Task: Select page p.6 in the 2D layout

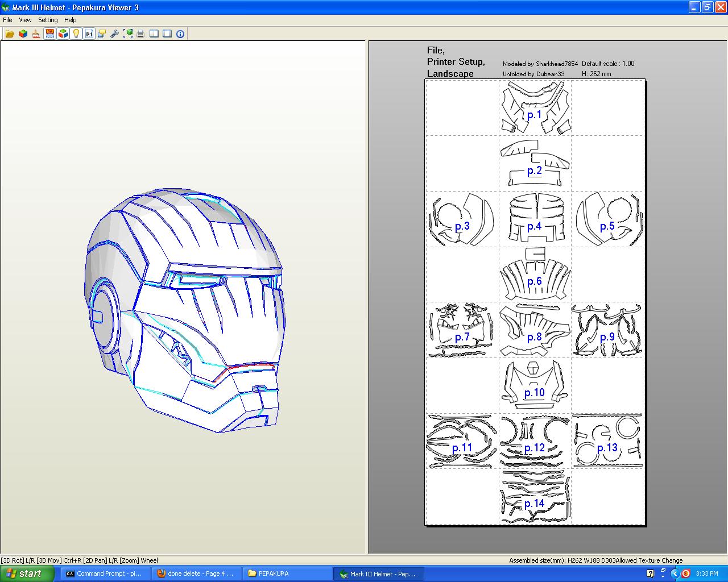Action: 535,274
